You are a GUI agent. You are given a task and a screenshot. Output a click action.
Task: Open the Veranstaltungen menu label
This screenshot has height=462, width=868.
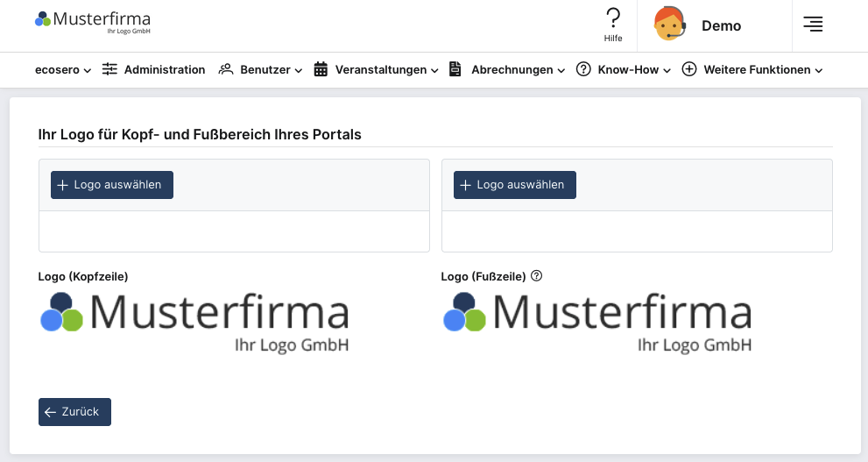pos(381,70)
